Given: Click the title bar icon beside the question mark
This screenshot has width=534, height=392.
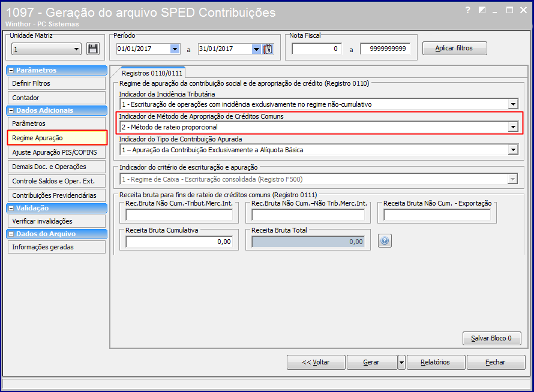Looking at the screenshot, I should tap(482, 10).
